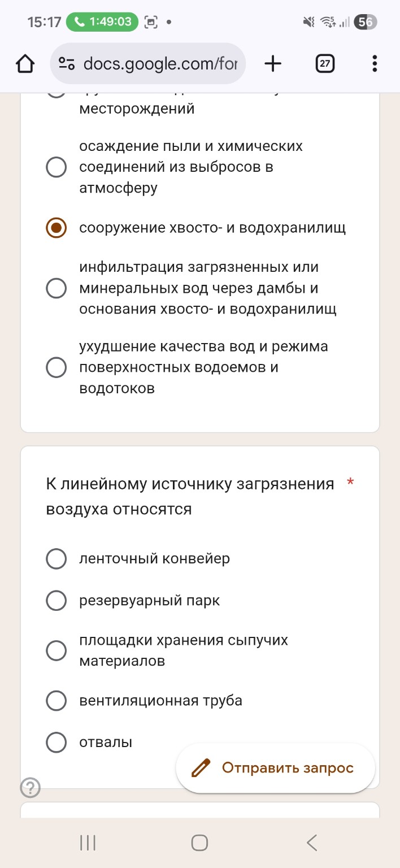The image size is (400, 868).
Task: Open the tab switcher showing 27 tabs
Action: tap(324, 63)
